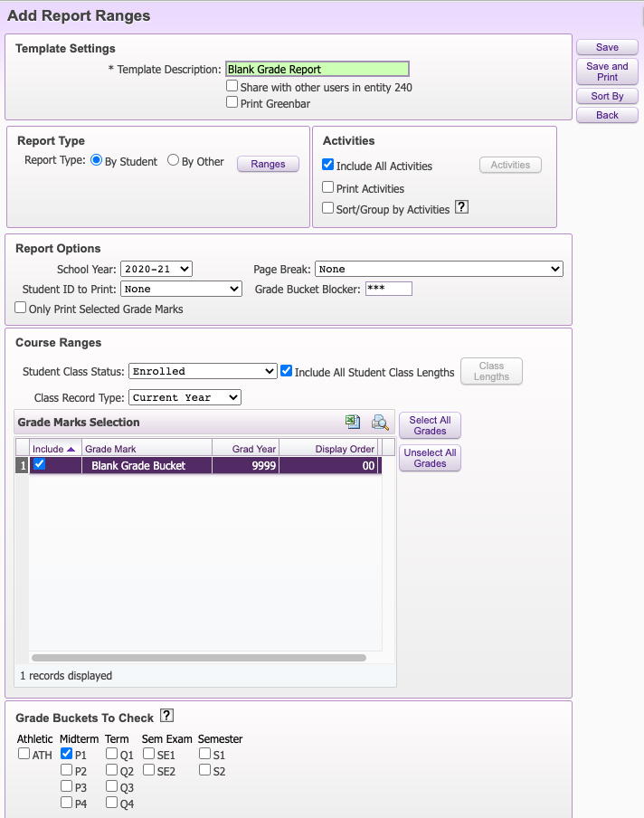Click Unselect All Grades button
Viewport: 644px width, 818px height.
click(x=430, y=458)
